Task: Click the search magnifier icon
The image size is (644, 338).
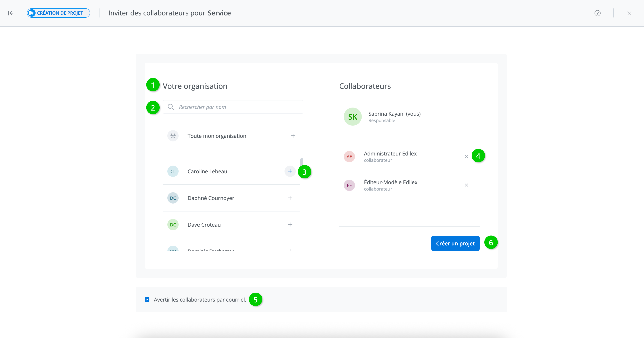Action: 171,107
